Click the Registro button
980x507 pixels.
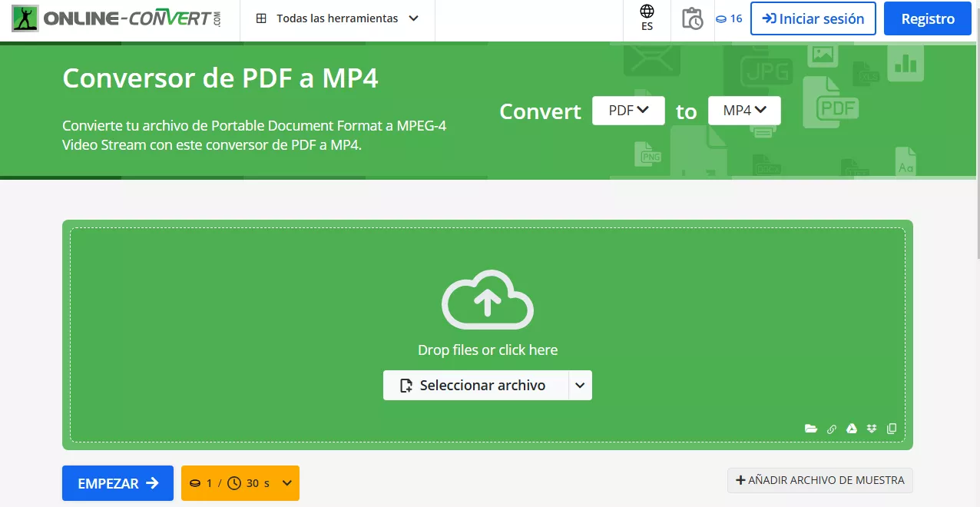928,18
